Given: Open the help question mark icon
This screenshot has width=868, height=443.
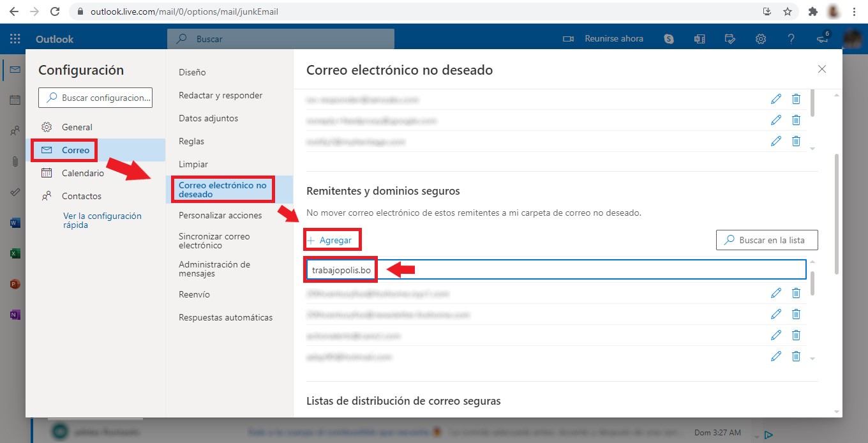Looking at the screenshot, I should point(791,39).
